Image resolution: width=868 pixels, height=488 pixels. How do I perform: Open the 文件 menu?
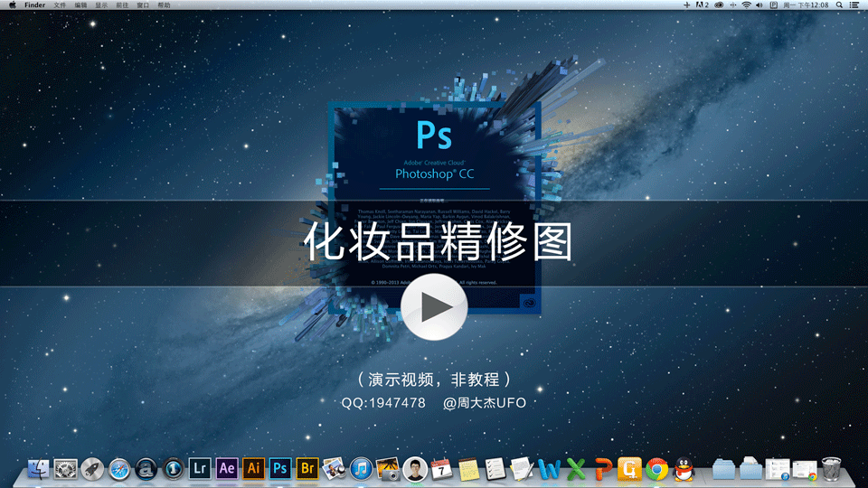pos(60,5)
